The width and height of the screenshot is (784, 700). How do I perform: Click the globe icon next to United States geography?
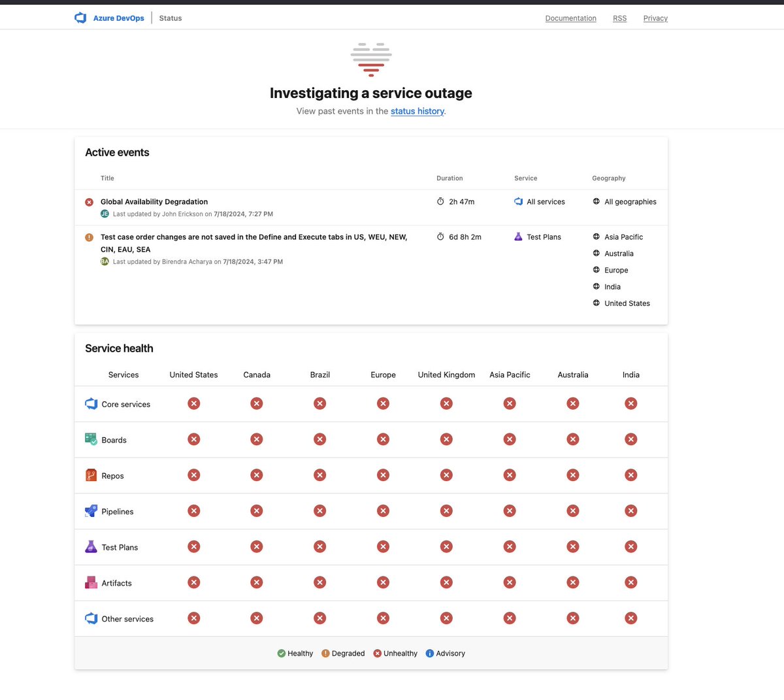596,303
